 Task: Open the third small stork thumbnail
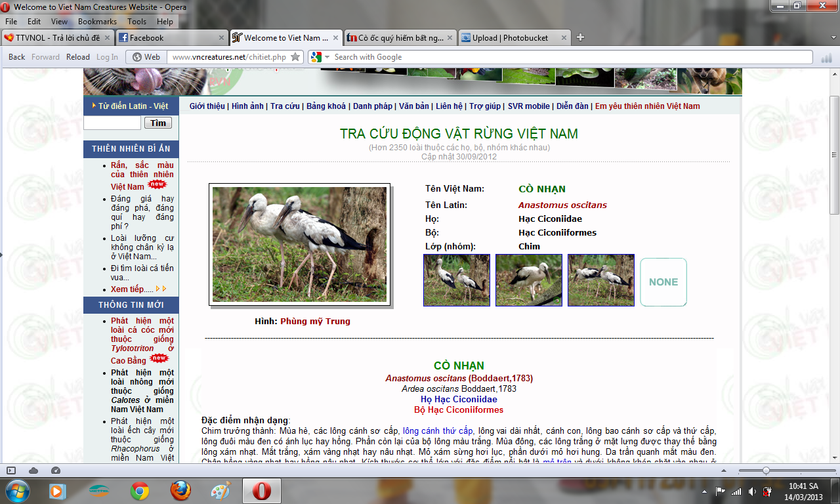[601, 280]
